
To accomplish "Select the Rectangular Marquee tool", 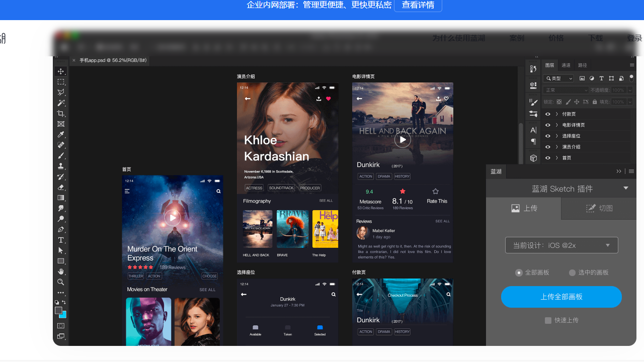I will pos(61,82).
